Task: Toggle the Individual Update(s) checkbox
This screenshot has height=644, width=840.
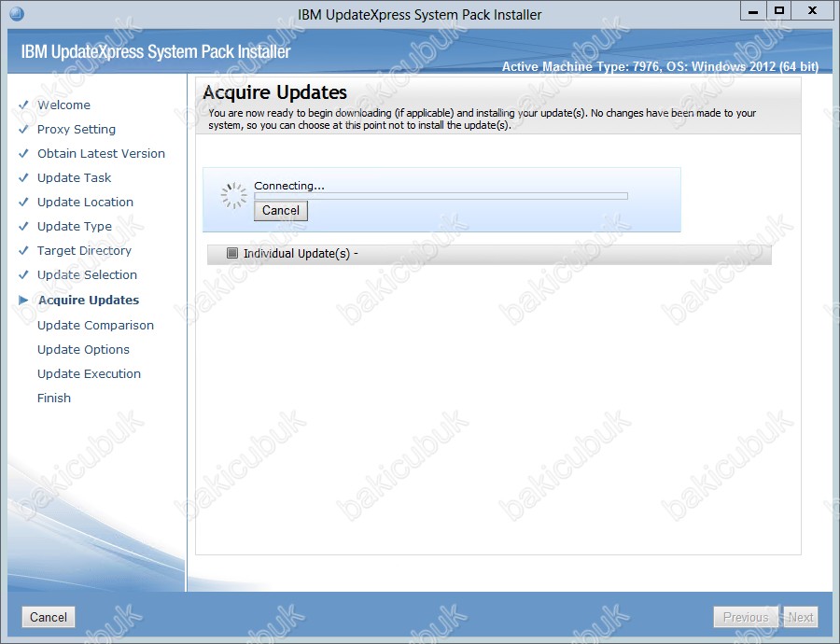Action: [232, 253]
